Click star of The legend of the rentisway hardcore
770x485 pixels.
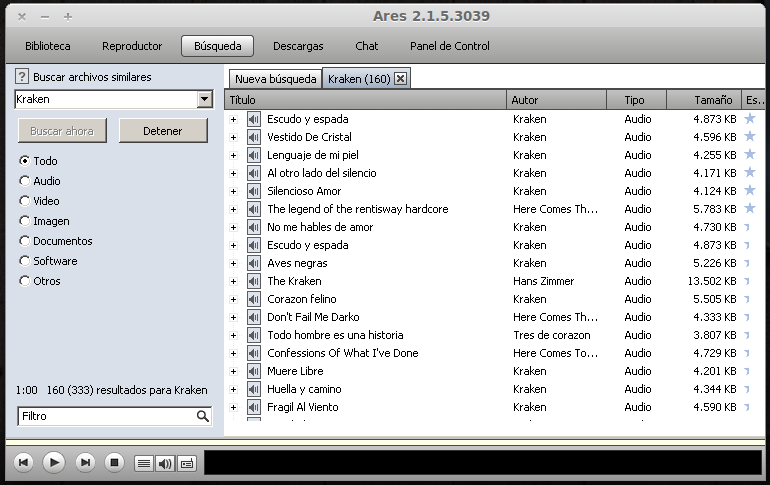coord(750,208)
